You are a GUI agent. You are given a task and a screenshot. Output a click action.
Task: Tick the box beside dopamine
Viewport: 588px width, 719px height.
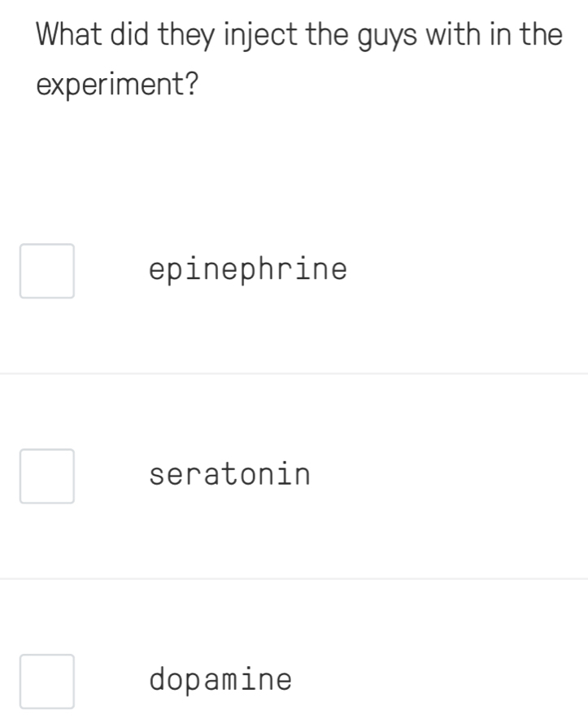(46, 680)
